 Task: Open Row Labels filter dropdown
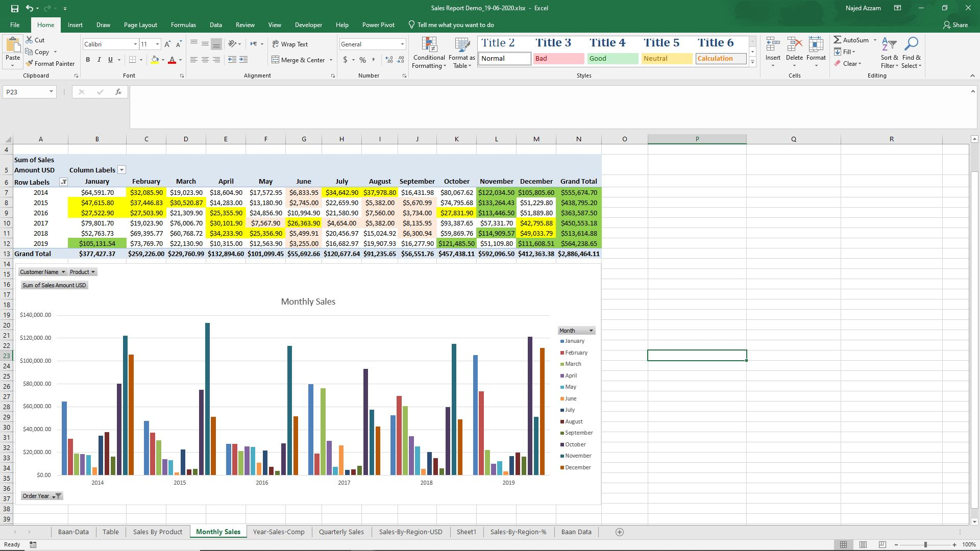(63, 182)
